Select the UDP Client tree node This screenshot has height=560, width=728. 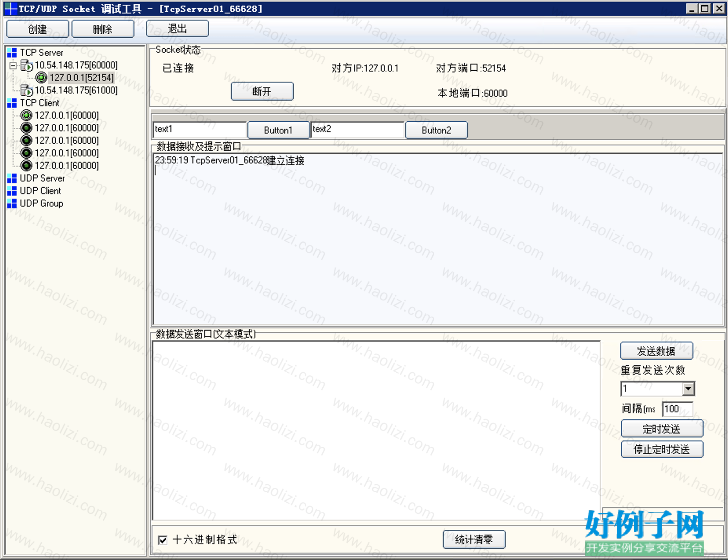(40, 191)
